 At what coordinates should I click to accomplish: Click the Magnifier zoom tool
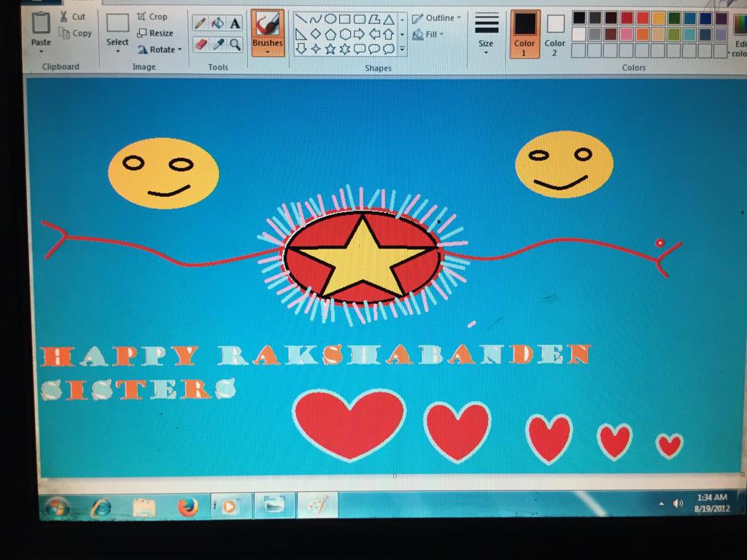tap(235, 44)
